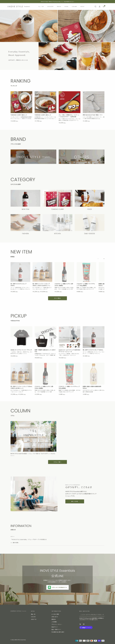
Task: Show previous items with New Item left arrow
Action: 98,259
